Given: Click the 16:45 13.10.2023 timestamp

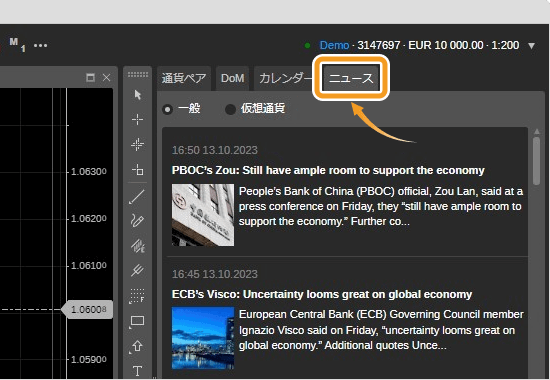Looking at the screenshot, I should coord(215,274).
